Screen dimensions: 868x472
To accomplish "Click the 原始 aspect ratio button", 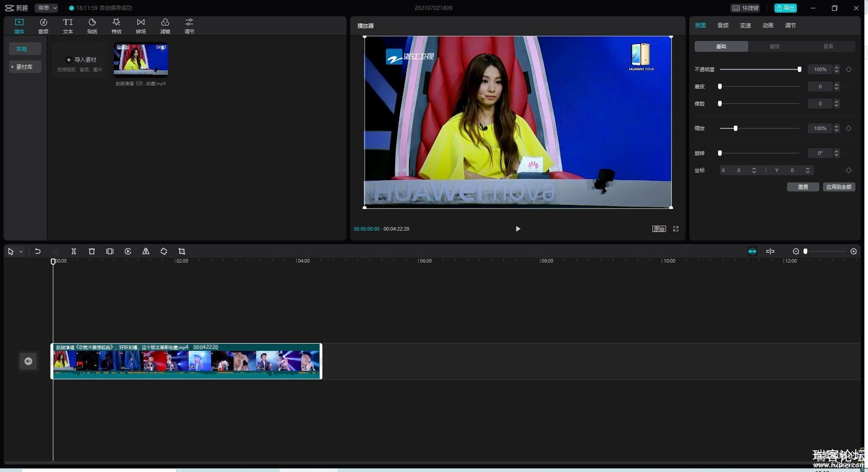I will (x=659, y=229).
